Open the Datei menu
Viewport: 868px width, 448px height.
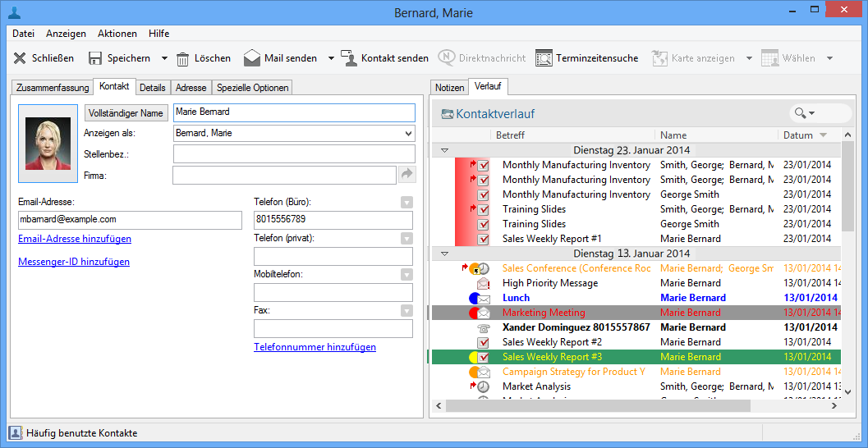tap(23, 33)
